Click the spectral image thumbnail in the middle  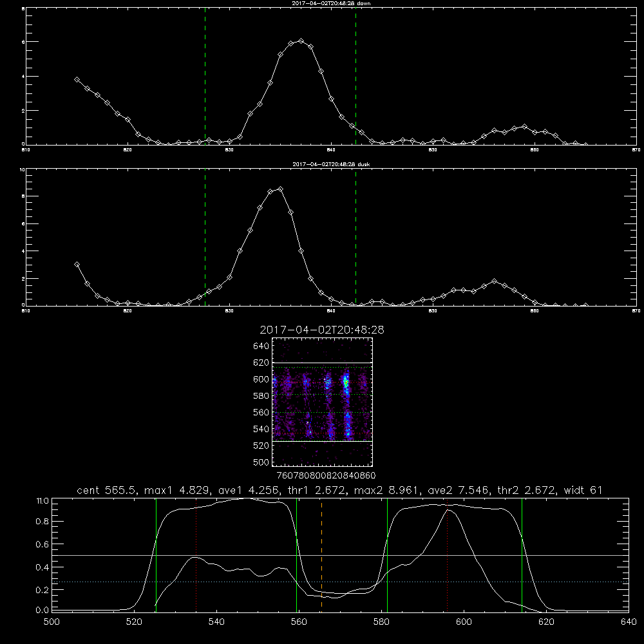pos(322,402)
